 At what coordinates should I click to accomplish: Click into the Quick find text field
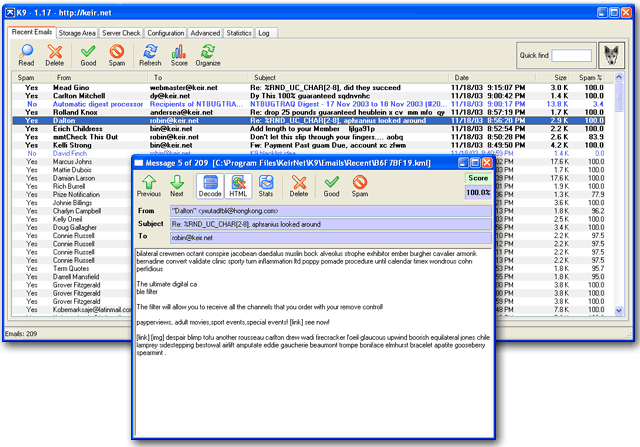tap(571, 55)
